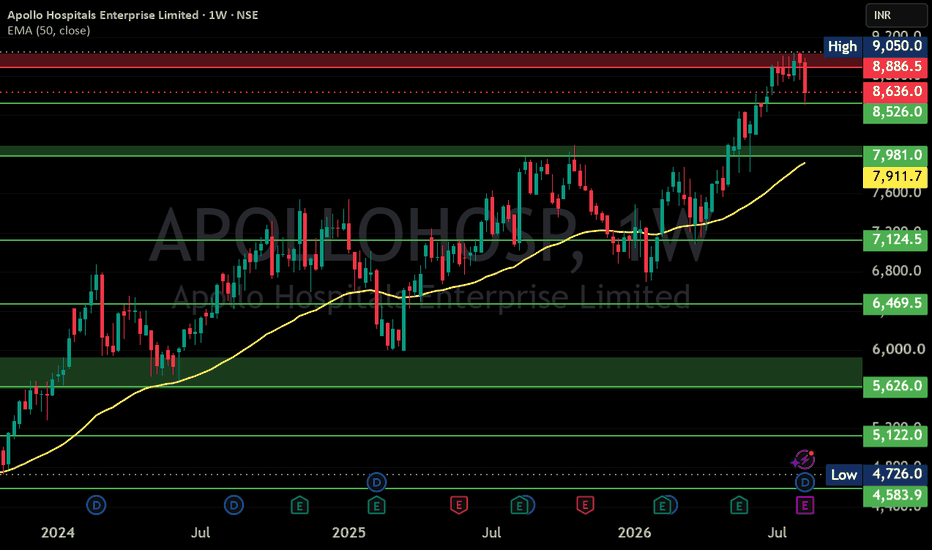
Task: Click the yellow 7,911.7 EMA value label
Action: 896,177
